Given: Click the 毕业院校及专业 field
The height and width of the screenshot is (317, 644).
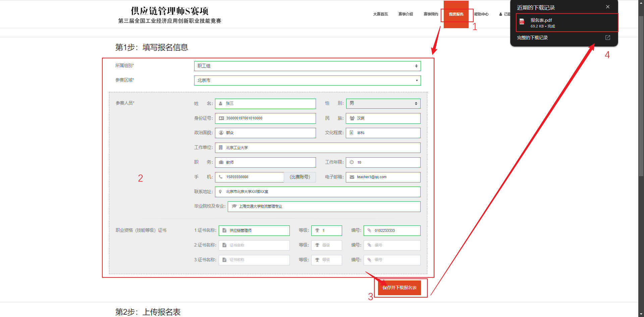Looking at the screenshot, I should [x=324, y=207].
